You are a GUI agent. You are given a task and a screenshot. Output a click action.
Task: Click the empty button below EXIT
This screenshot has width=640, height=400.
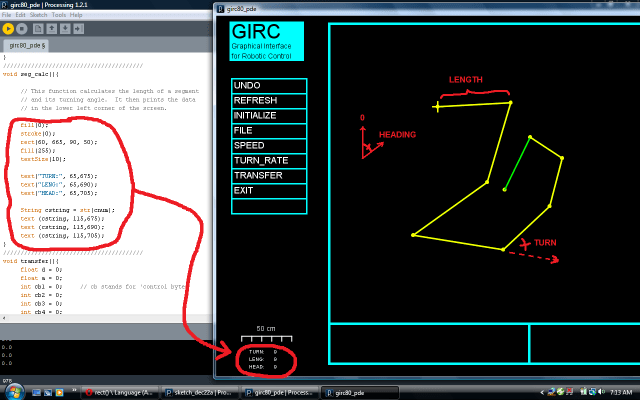(x=269, y=206)
